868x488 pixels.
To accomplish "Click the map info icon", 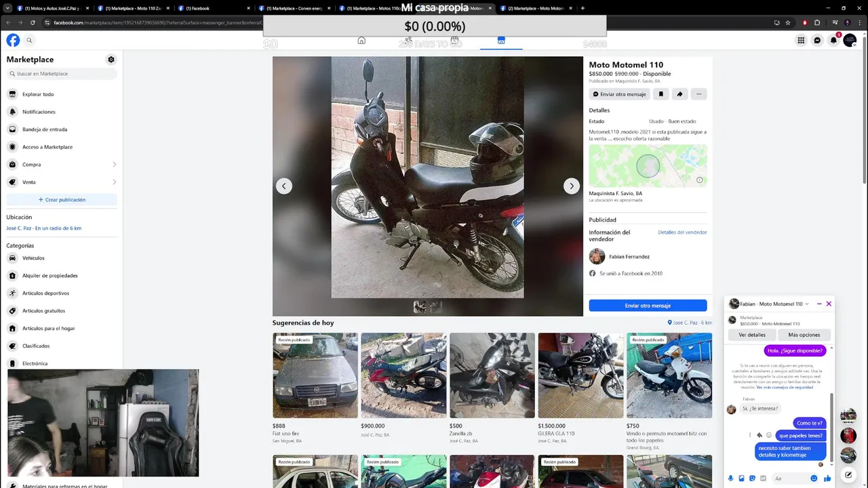I will pyautogui.click(x=699, y=180).
